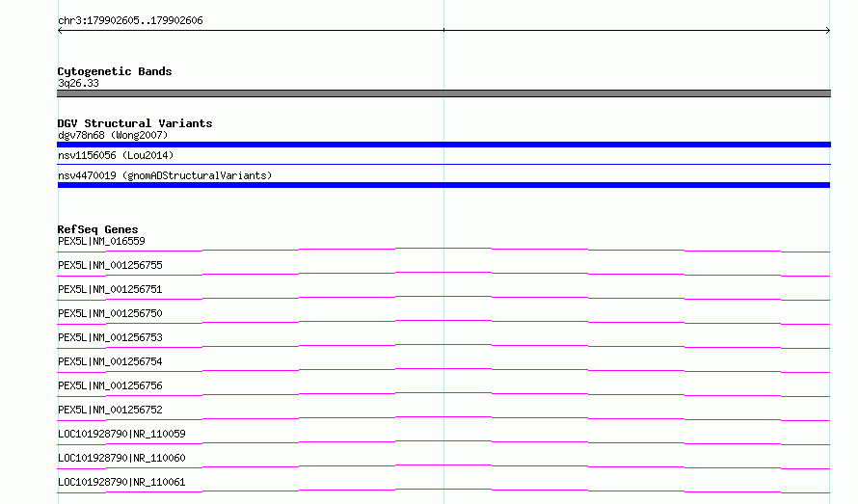Open the PEX5L|NM_016559 transcript label
Image resolution: width=858 pixels, height=504 pixels.
pyautogui.click(x=101, y=241)
